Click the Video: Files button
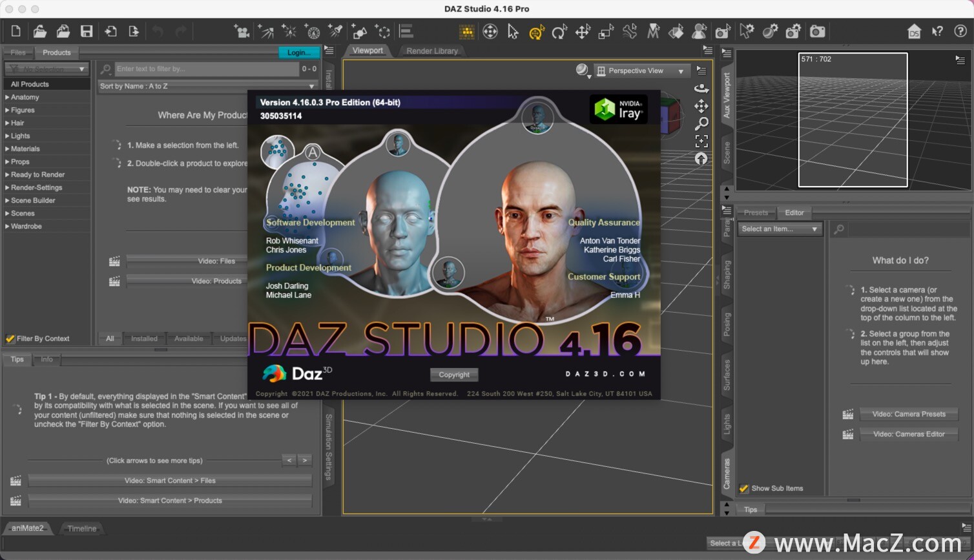The height and width of the screenshot is (560, 974). [187, 261]
